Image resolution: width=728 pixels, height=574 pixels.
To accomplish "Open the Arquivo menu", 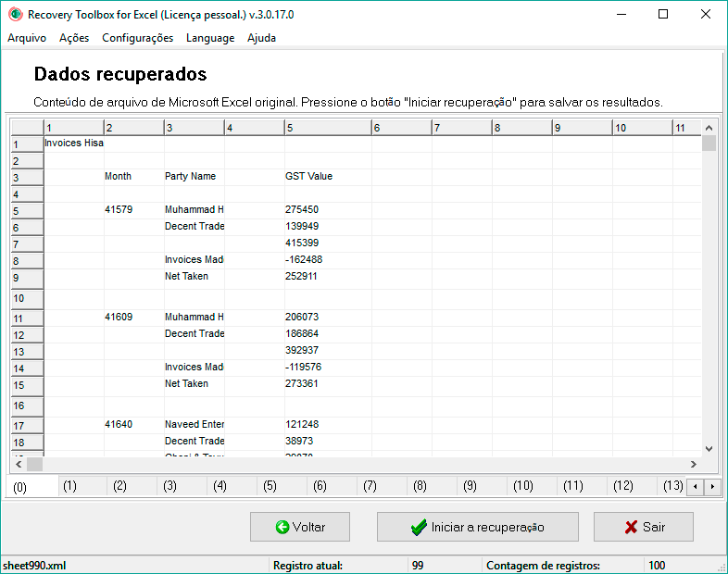I will pos(27,38).
